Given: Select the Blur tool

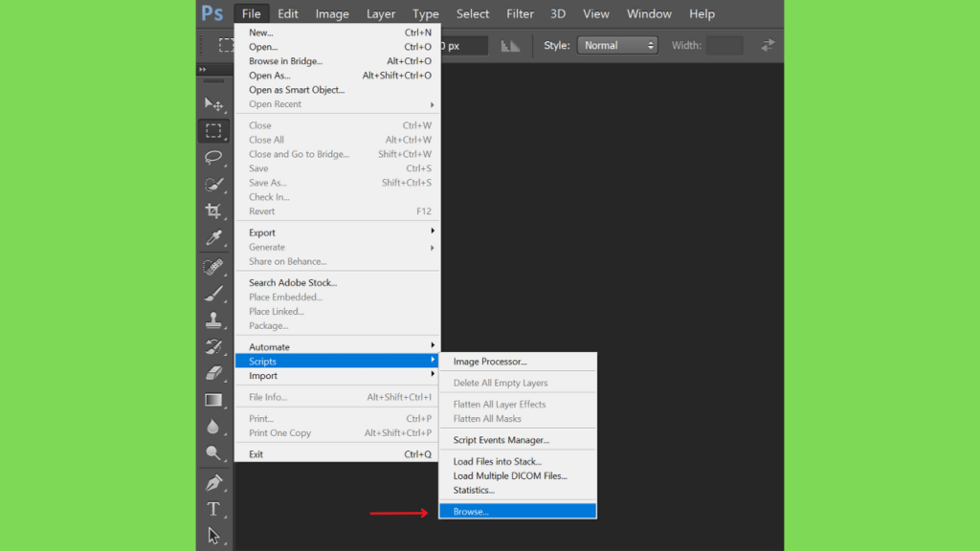Looking at the screenshot, I should coord(213,427).
